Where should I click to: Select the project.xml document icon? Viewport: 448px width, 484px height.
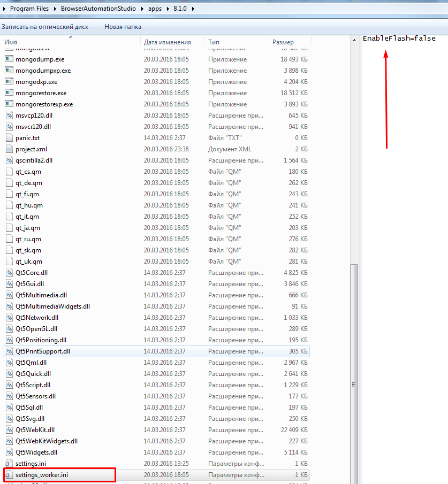click(x=9, y=149)
